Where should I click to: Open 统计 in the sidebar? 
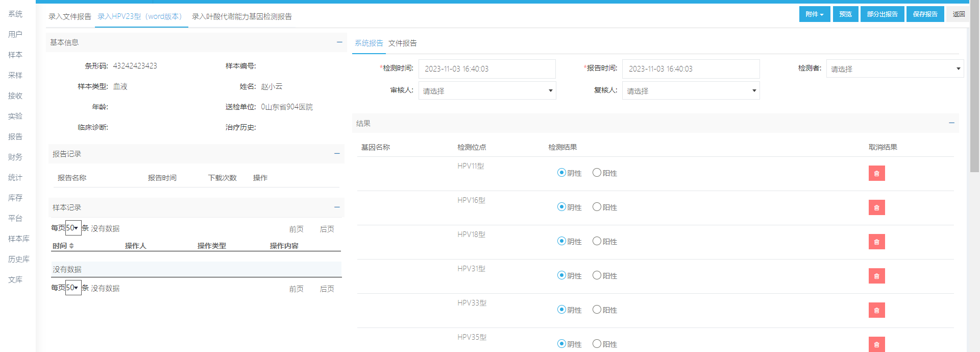(15, 177)
